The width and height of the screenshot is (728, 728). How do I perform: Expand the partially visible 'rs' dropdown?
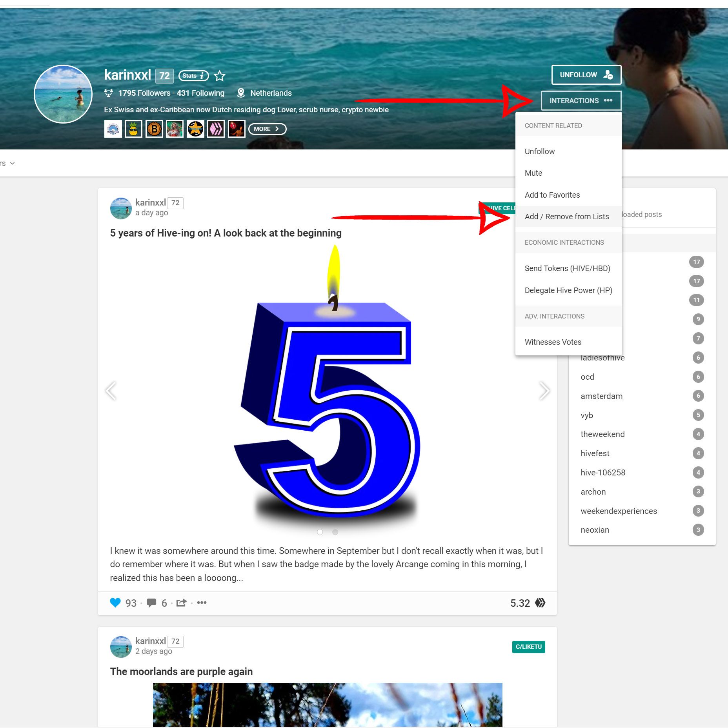(7, 163)
